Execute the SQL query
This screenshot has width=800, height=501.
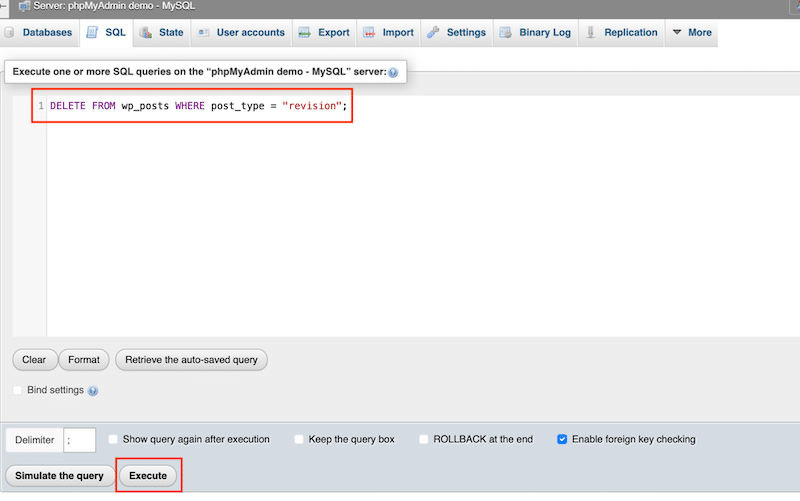(x=148, y=475)
